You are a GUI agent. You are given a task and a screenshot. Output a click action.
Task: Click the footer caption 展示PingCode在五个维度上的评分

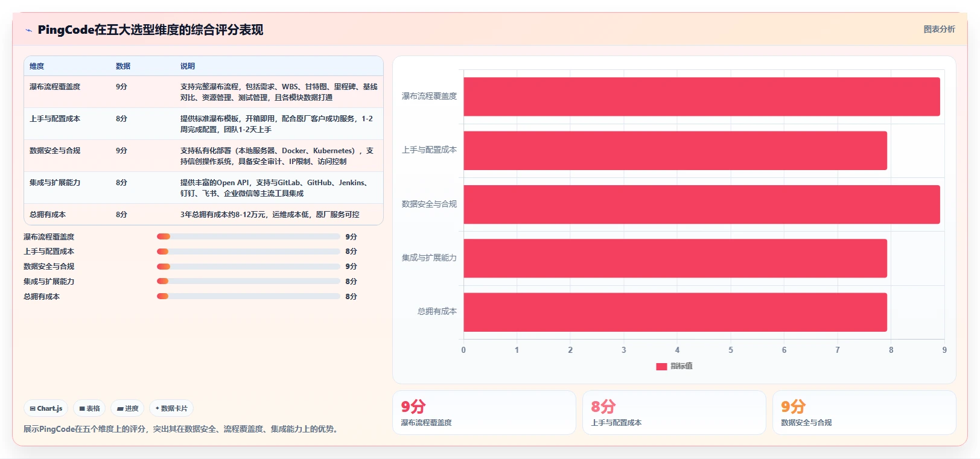(x=182, y=429)
